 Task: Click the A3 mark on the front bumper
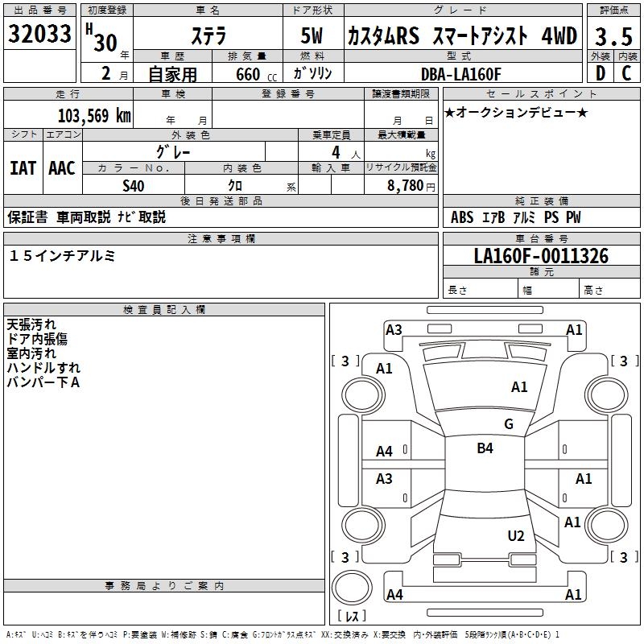[x=394, y=330]
